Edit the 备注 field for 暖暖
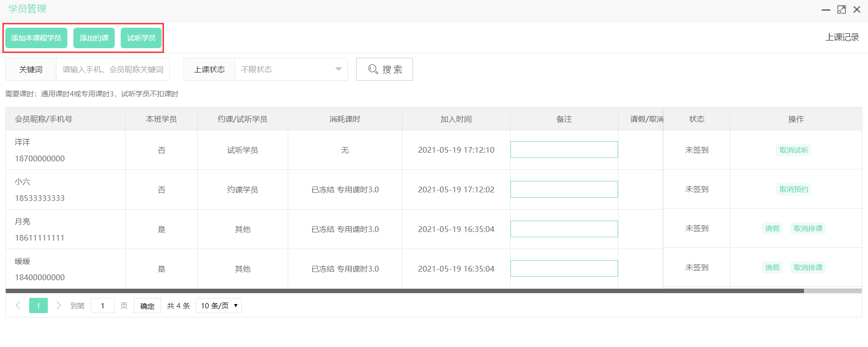The width and height of the screenshot is (868, 347). tap(564, 268)
